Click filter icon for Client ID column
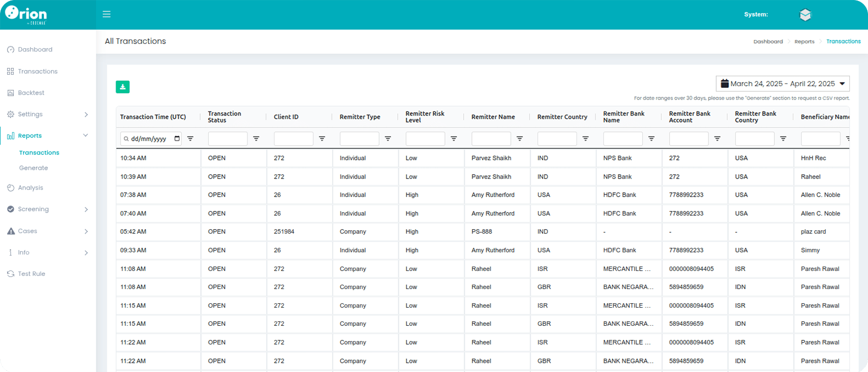Image resolution: width=868 pixels, height=372 pixels. pyautogui.click(x=322, y=139)
